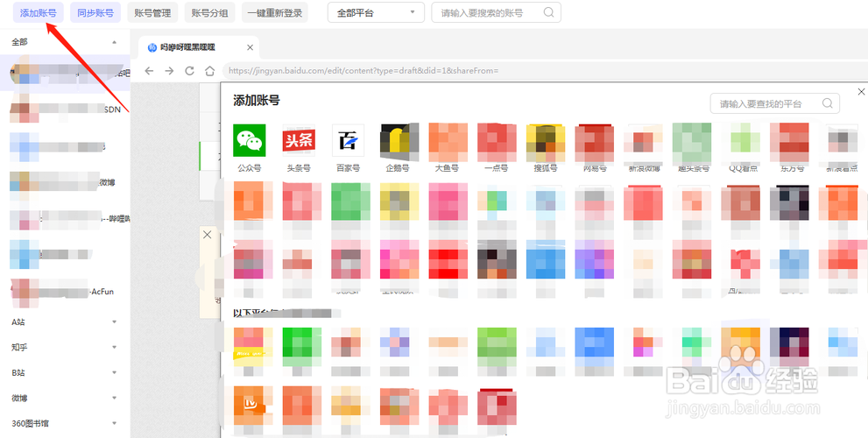Image resolution: width=868 pixels, height=438 pixels.
Task: Go forward in the embedded browser
Action: (x=169, y=71)
